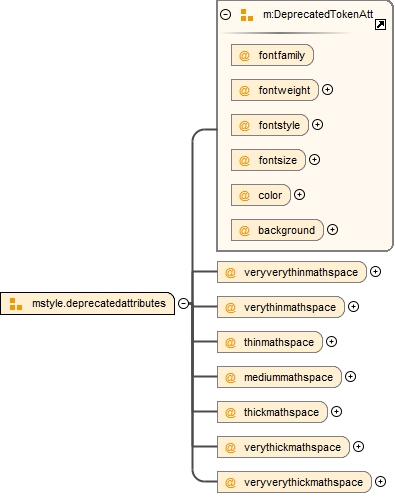This screenshot has height=498, width=395.
Task: Select the verythickmathspace attribute
Action: (x=283, y=447)
